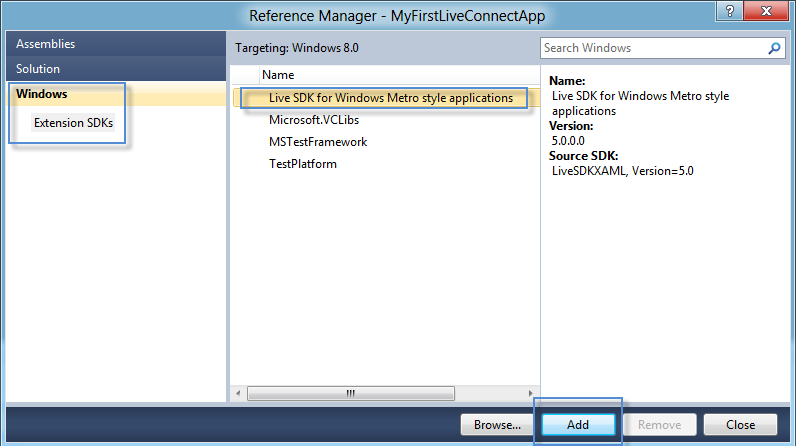Click the horizontal scrollbar thumb
This screenshot has width=796, height=446.
(351, 393)
